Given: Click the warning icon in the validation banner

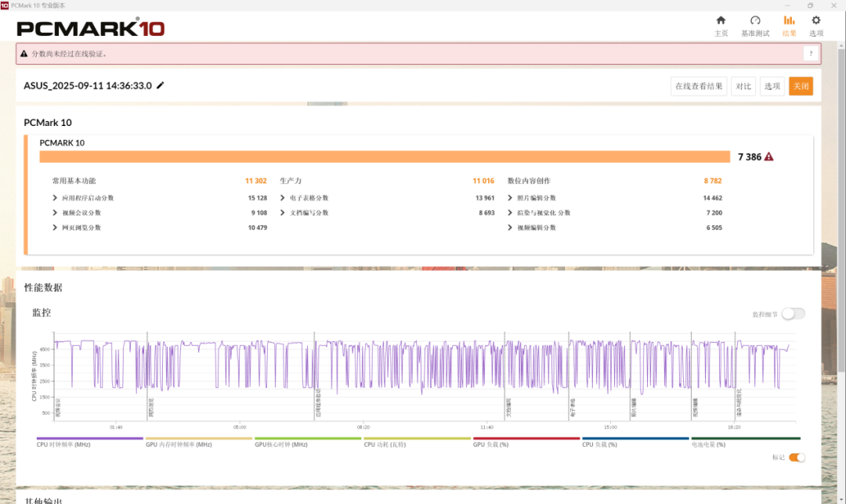Looking at the screenshot, I should tap(23, 54).
